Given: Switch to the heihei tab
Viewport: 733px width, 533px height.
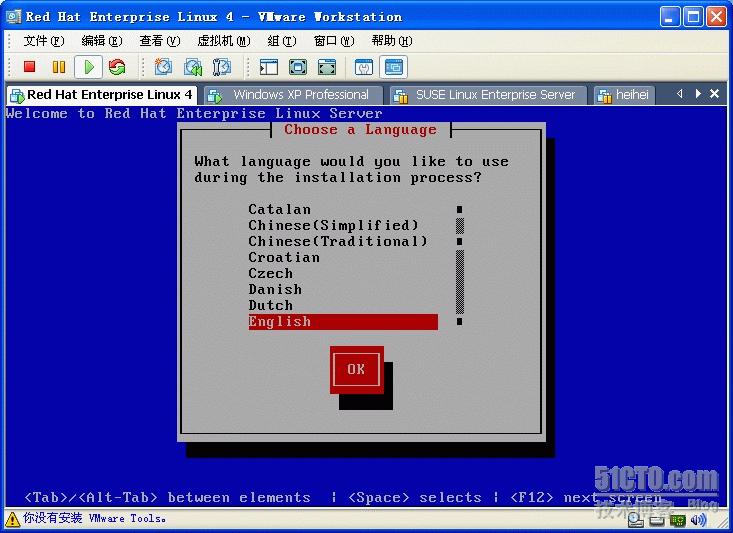Looking at the screenshot, I should click(x=624, y=95).
